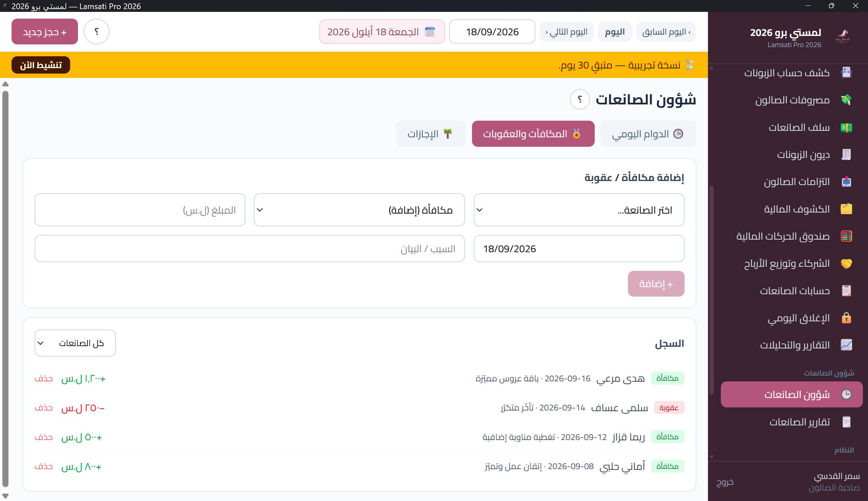The image size is (868, 501).
Task: Delete أماني حلبي bonus record
Action: 44,466
